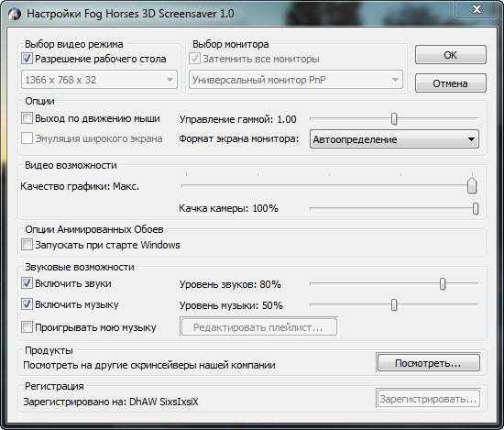The width and height of the screenshot is (504, 430).
Task: Uncheck Включить музыку option
Action: (27, 303)
